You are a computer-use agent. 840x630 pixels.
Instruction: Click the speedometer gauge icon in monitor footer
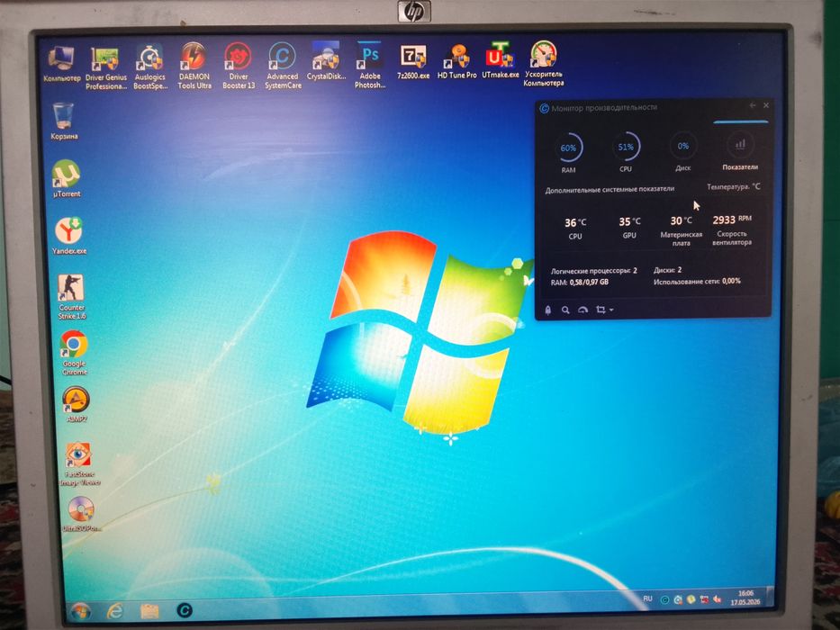(x=583, y=310)
